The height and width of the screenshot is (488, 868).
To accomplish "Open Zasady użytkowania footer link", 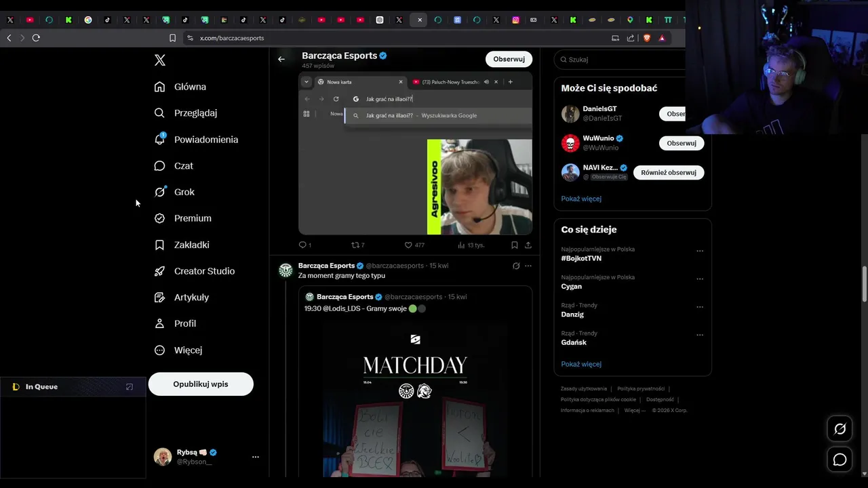I will pyautogui.click(x=584, y=389).
